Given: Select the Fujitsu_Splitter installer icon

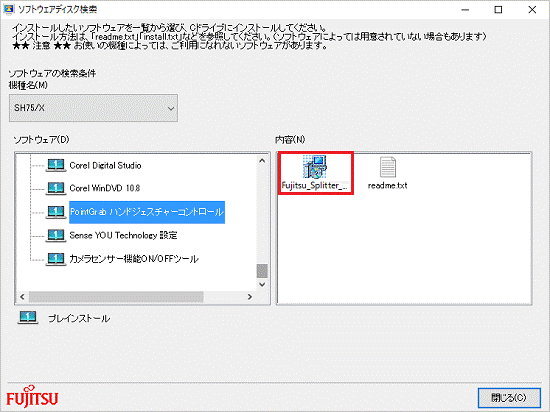Looking at the screenshot, I should pyautogui.click(x=315, y=167).
